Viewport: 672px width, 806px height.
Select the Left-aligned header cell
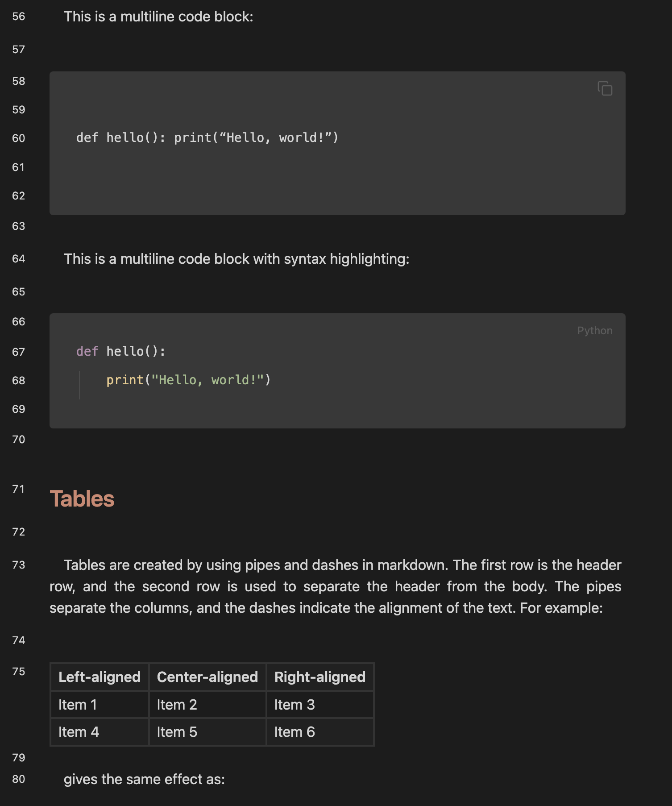pos(100,677)
